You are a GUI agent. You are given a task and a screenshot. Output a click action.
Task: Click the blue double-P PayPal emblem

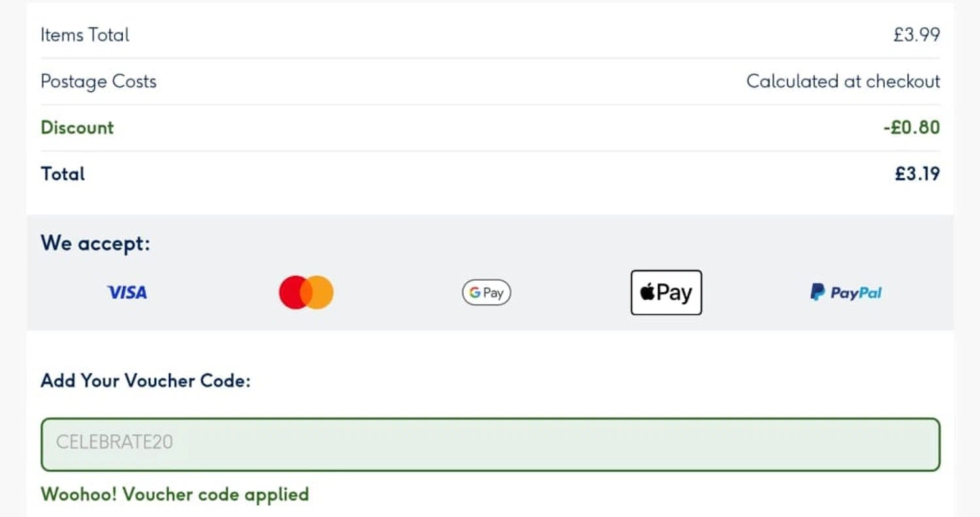click(817, 292)
